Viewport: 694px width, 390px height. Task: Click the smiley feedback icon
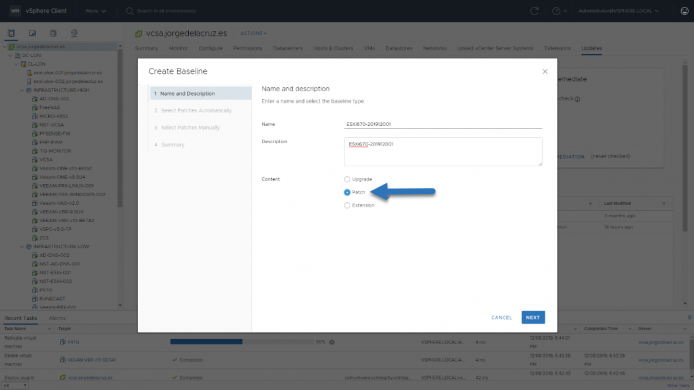[x=684, y=11]
